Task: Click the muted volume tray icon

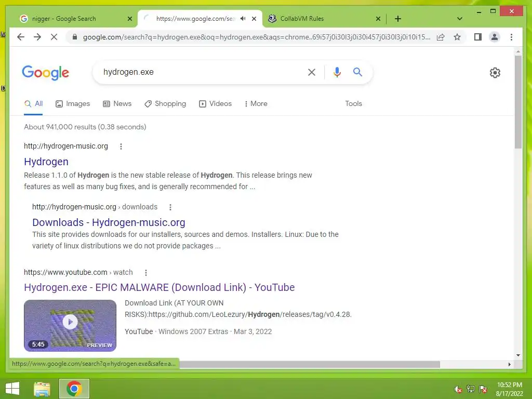Action: pyautogui.click(x=458, y=389)
